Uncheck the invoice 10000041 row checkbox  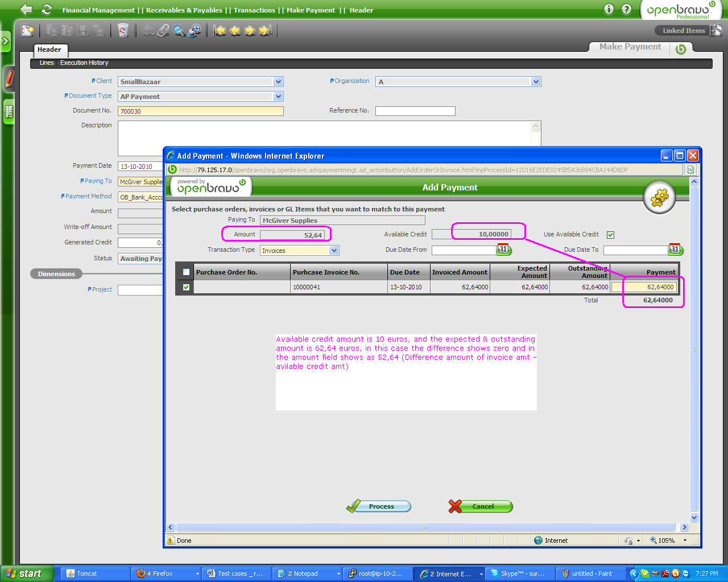coord(186,288)
